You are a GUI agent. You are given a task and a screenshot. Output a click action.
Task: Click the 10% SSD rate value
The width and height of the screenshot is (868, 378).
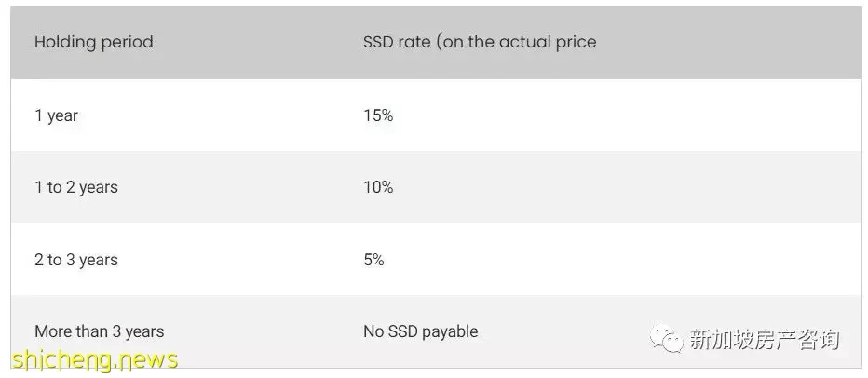[378, 188]
